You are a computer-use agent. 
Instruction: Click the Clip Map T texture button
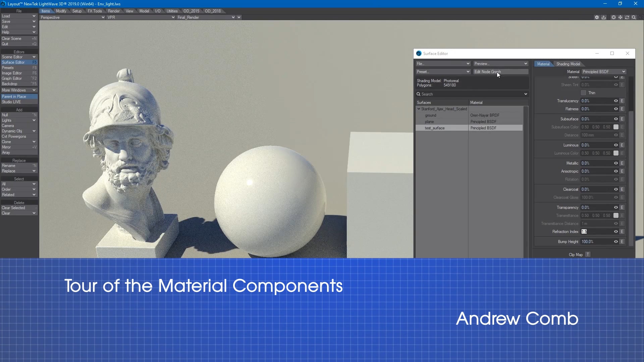pos(588,255)
